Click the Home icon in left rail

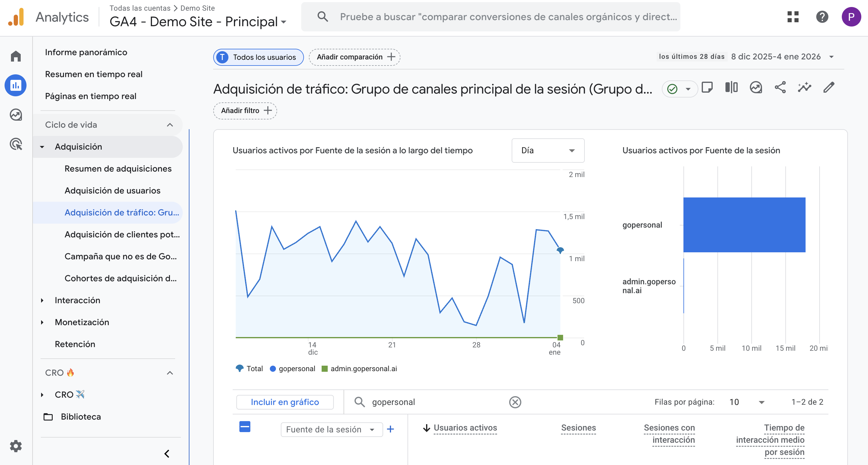16,56
